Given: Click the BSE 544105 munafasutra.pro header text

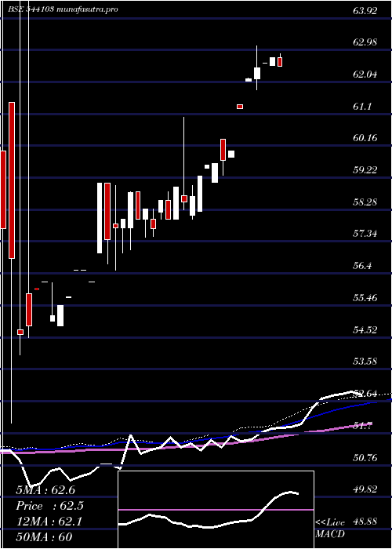Looking at the screenshot, I should (x=63, y=9).
